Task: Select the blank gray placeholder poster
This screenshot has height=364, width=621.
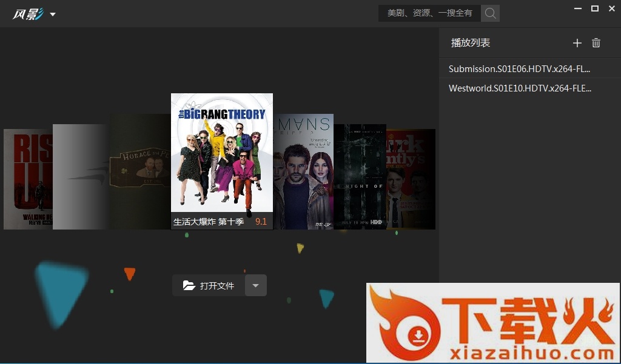Action: pos(81,176)
